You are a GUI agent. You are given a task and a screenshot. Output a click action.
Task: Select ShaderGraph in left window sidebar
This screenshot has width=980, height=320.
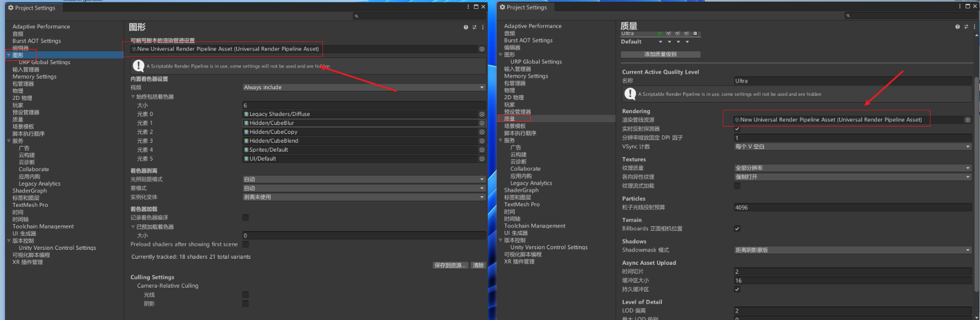point(30,191)
